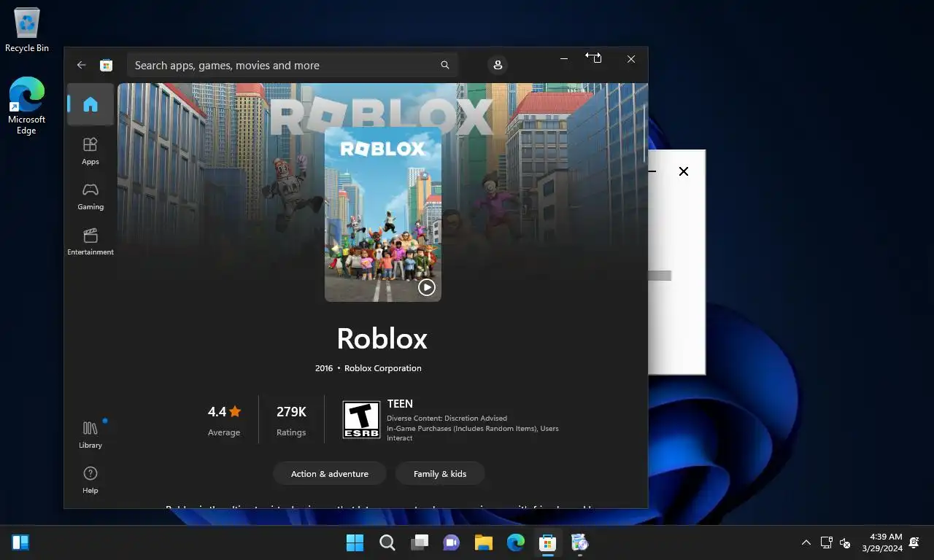Click the gray bar in background window

pos(660,276)
